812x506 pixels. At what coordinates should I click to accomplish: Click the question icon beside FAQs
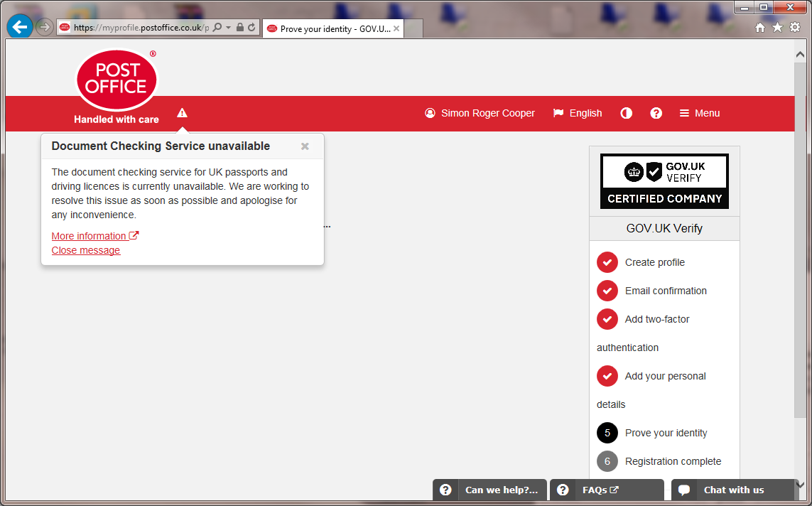(563, 490)
